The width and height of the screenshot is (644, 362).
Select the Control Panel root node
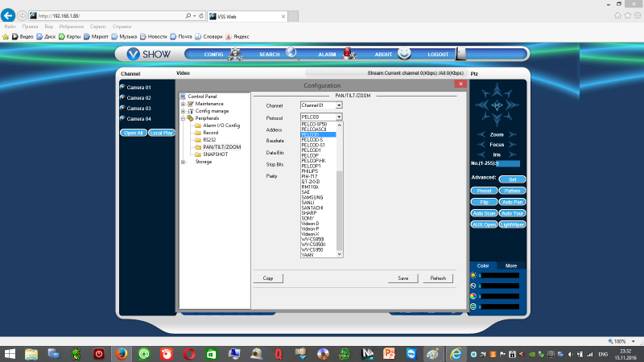pyautogui.click(x=202, y=97)
